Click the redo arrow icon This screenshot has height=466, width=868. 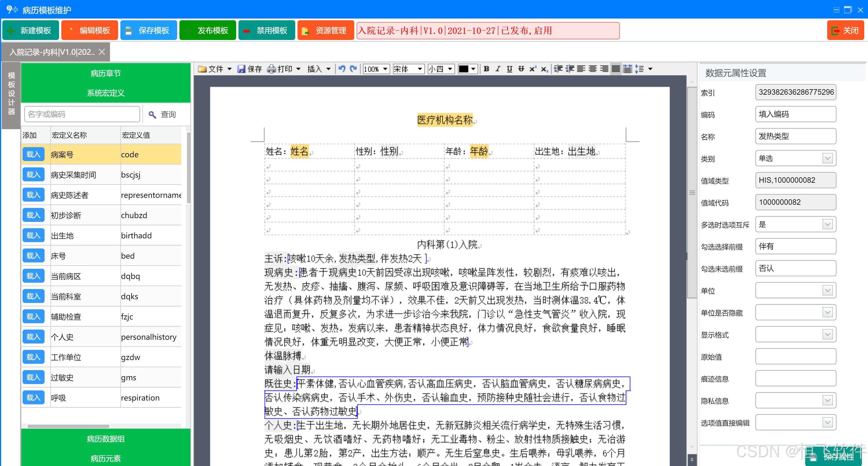[353, 69]
